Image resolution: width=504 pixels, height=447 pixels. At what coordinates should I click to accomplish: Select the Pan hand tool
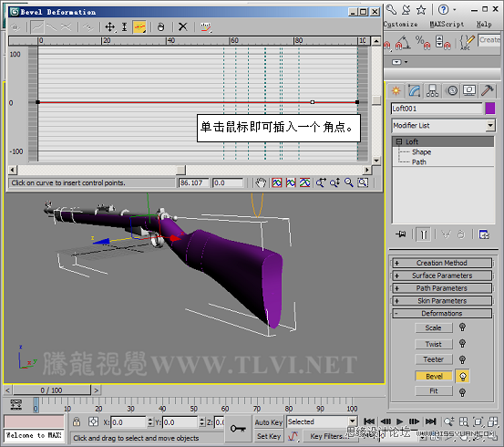click(261, 182)
